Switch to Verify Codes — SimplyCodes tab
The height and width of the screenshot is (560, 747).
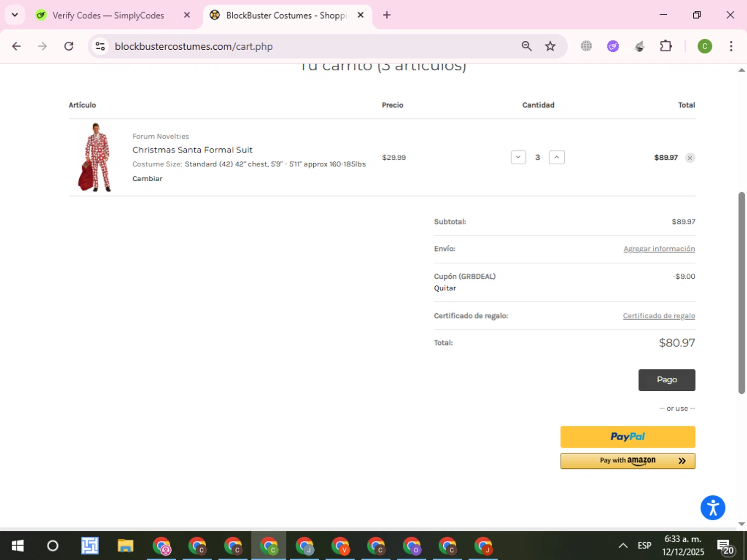(x=108, y=15)
